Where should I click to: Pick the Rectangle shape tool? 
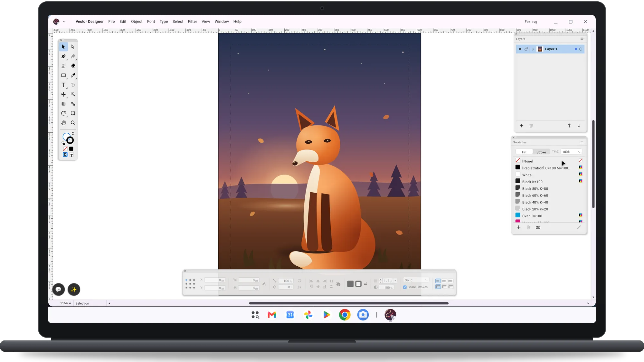coord(63,75)
